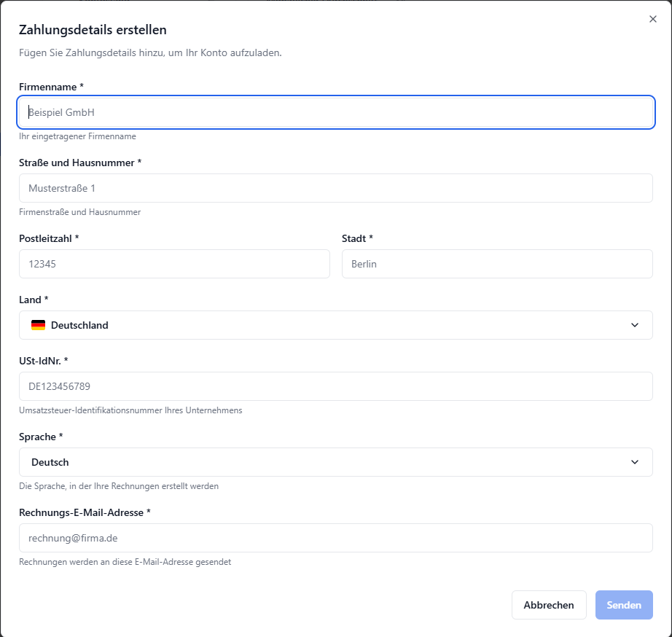The image size is (672, 637).
Task: Open the Sprache language selector
Action: [x=335, y=462]
